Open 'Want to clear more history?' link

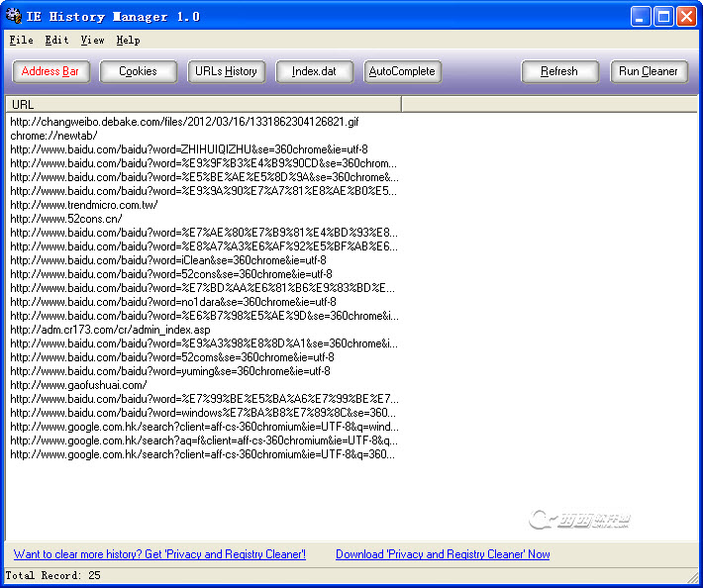coord(159,554)
